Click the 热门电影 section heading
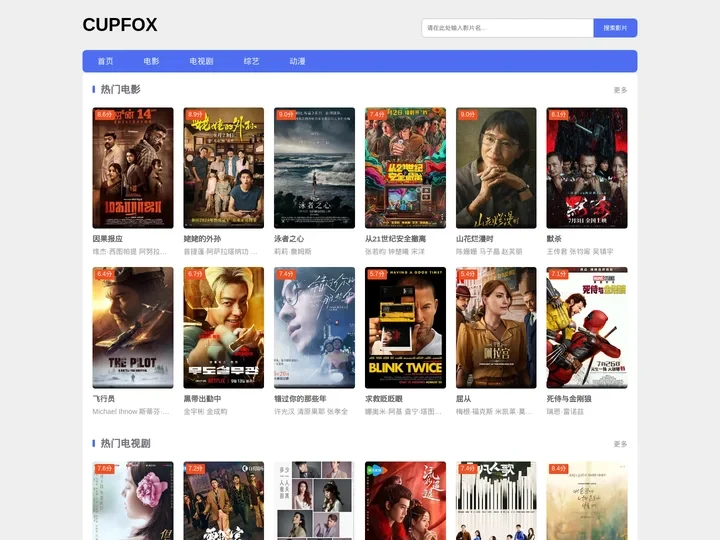The image size is (720, 540). pos(120,89)
